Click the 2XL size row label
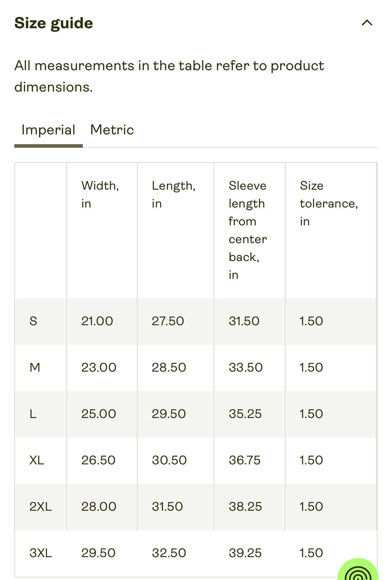The image size is (392, 580). coord(41,507)
